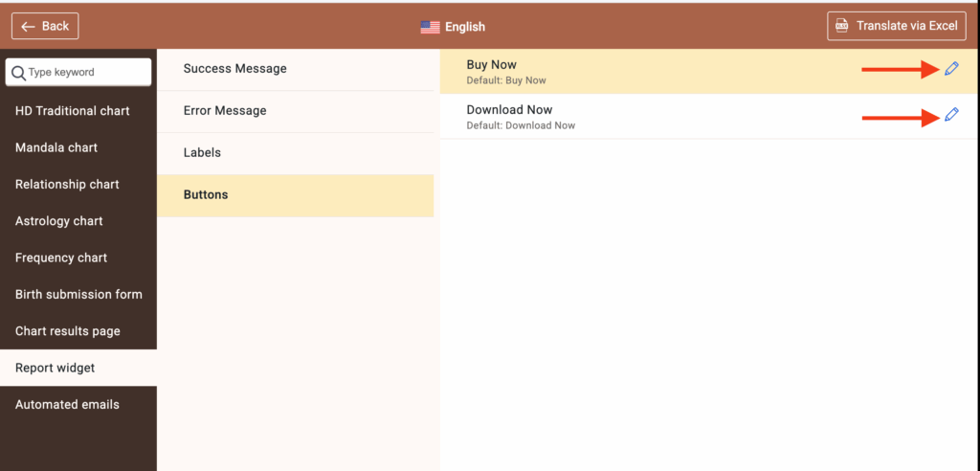Go to Chart results page section
The width and height of the screenshot is (980, 471).
[68, 331]
